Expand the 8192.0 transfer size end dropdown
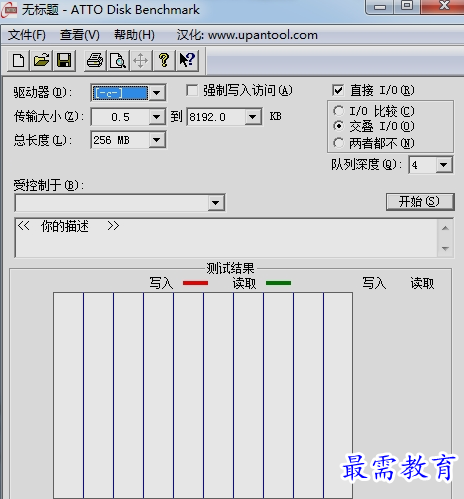Viewport: 464px width, 499px height. pos(253,117)
